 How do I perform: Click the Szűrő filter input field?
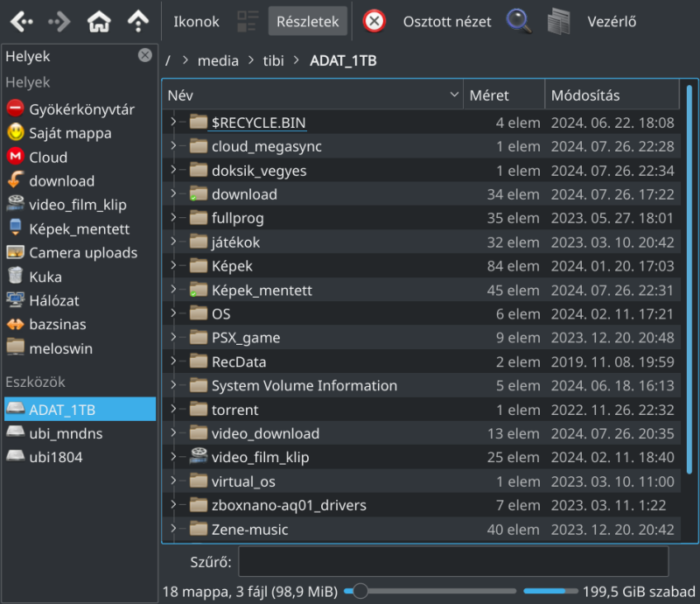point(453,562)
